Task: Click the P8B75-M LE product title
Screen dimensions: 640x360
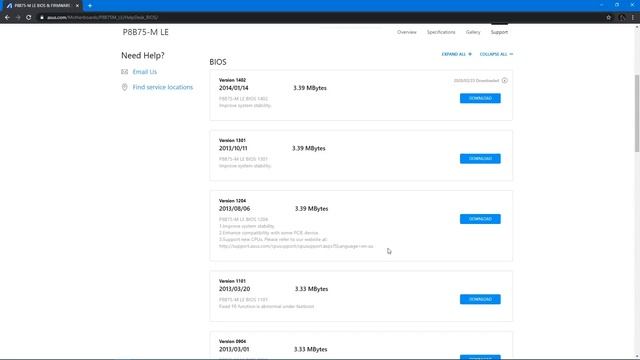Action: [145, 32]
